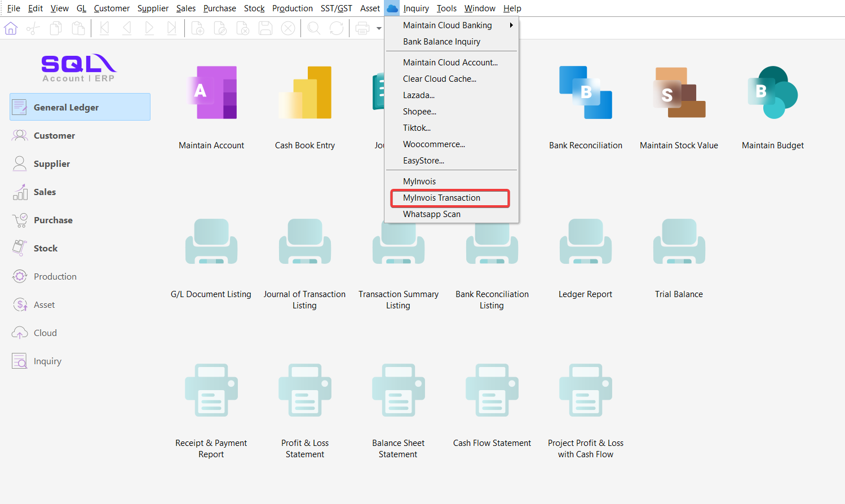Open the Cash Flow Statement report
Viewport: 845px width, 504px height.
492,390
